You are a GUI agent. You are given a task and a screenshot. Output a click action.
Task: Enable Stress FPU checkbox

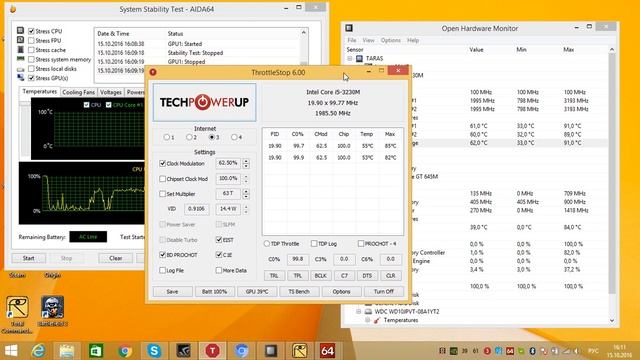pos(31,40)
